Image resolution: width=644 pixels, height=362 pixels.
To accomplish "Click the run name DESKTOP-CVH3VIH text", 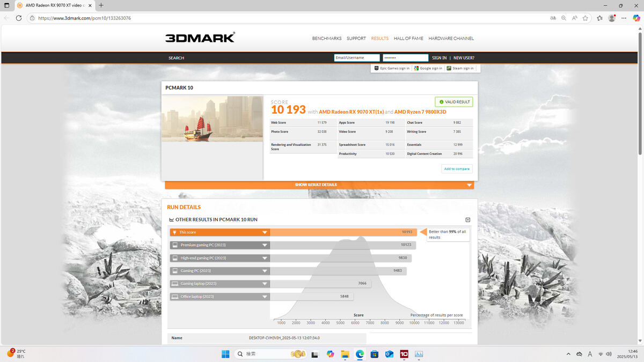I will [284, 338].
